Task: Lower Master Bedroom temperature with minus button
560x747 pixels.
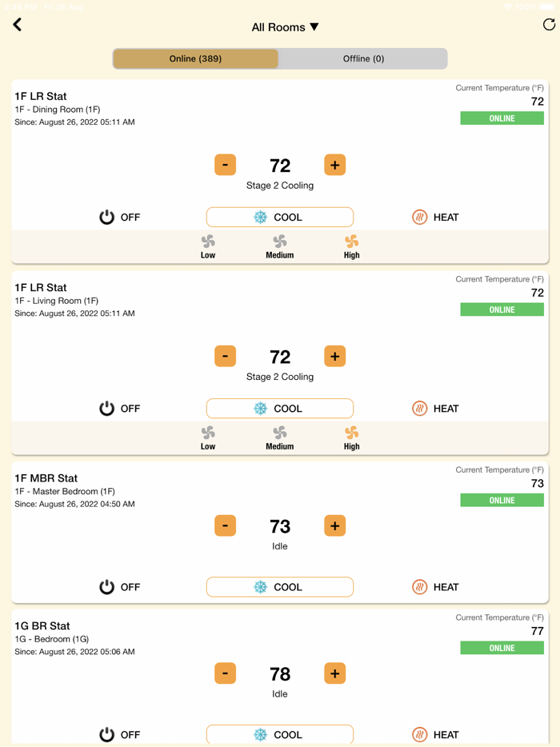Action: tap(225, 526)
